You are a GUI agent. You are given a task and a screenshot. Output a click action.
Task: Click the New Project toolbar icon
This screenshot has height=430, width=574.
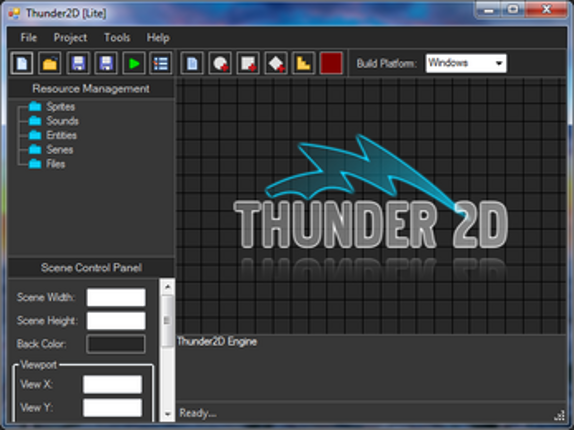click(x=22, y=63)
